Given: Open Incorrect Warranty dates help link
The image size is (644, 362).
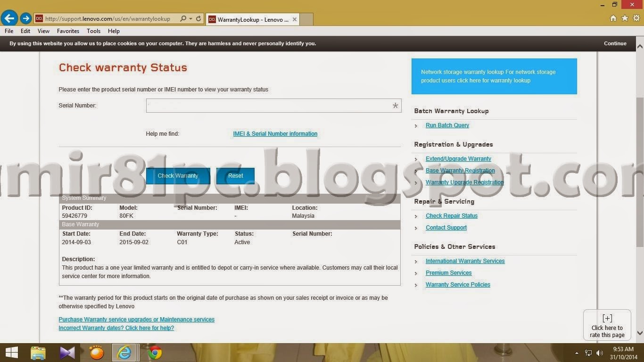Looking at the screenshot, I should click(x=116, y=328).
